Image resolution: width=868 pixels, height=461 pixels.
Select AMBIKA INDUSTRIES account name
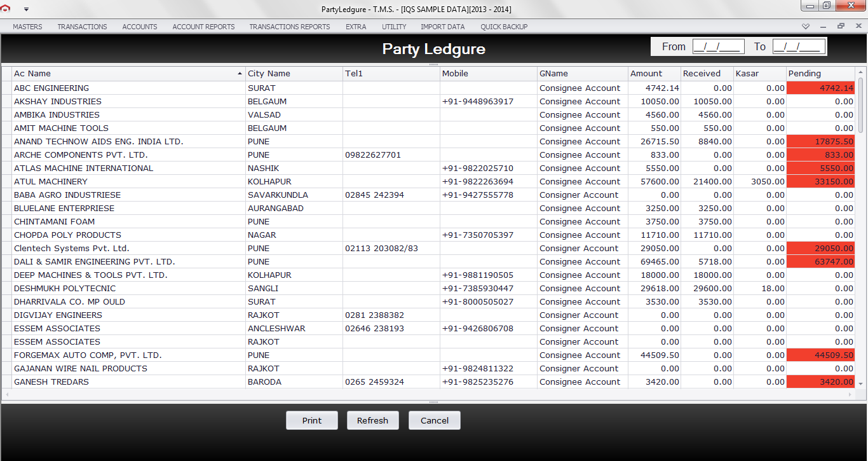57,114
